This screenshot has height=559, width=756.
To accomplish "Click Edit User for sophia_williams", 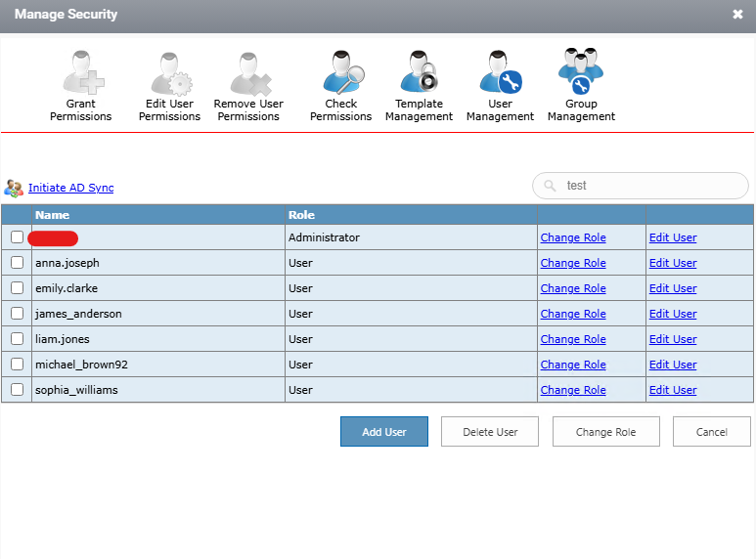I will [x=673, y=390].
